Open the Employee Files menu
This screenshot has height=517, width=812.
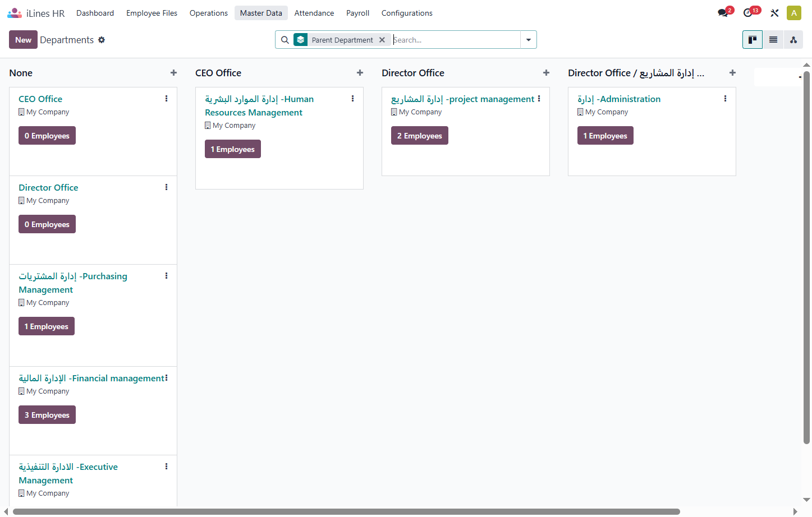click(152, 13)
